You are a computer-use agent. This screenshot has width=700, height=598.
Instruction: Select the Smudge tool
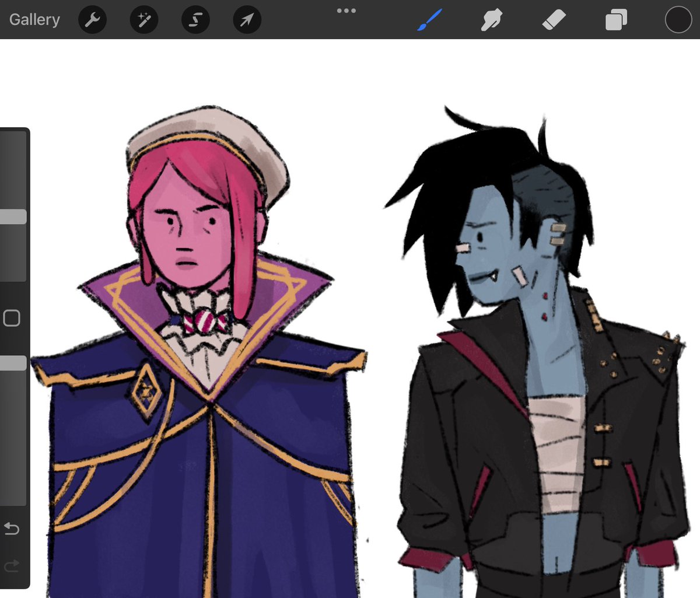(491, 20)
